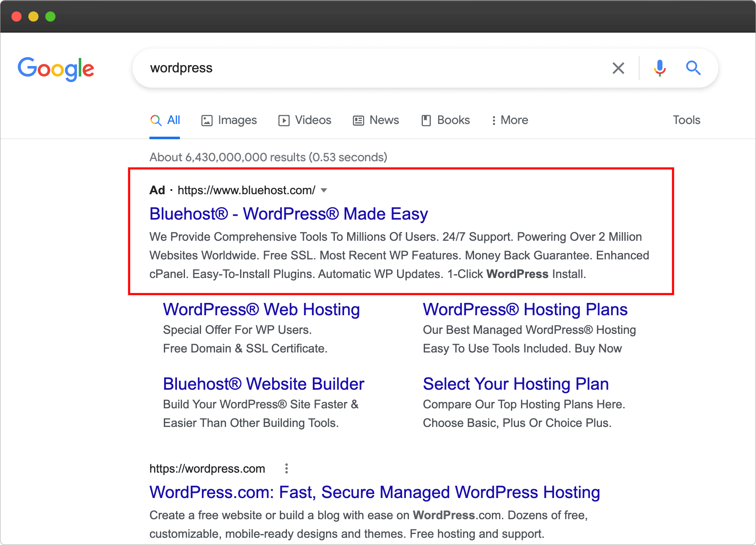Image resolution: width=756 pixels, height=545 pixels.
Task: Open the Select Your Hosting Plan link
Action: click(516, 384)
